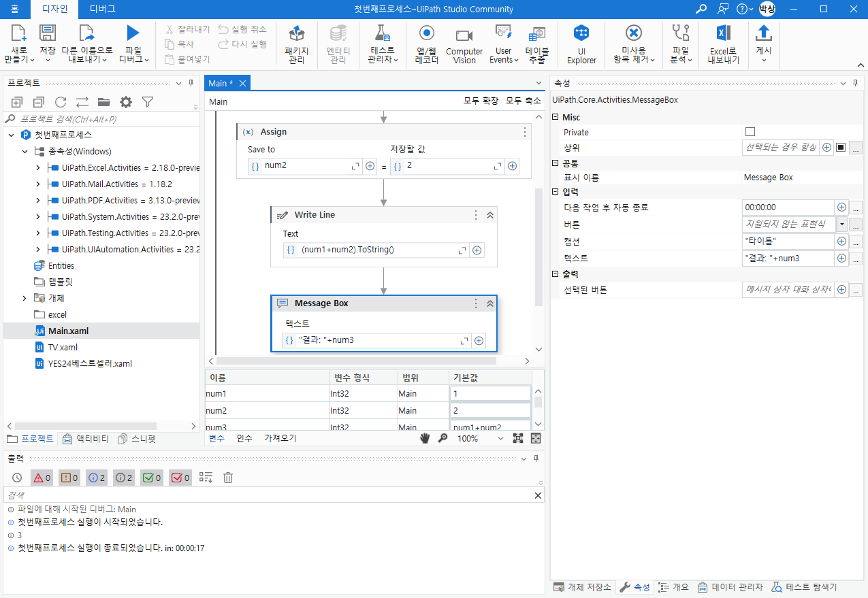The width and height of the screenshot is (868, 598).
Task: Click fit-to-screen icon next to zoom
Action: pyautogui.click(x=517, y=438)
